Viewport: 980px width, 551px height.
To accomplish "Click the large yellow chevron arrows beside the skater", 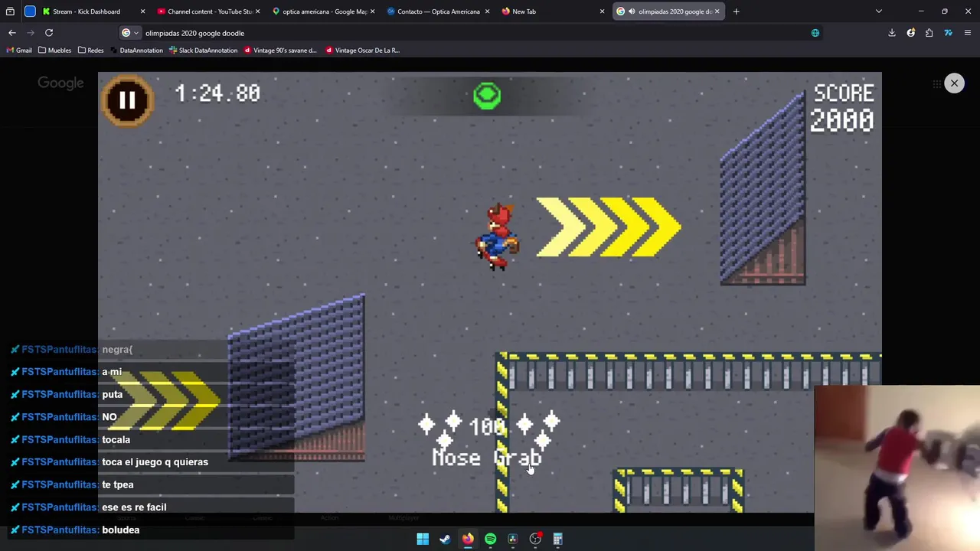I will pyautogui.click(x=609, y=227).
